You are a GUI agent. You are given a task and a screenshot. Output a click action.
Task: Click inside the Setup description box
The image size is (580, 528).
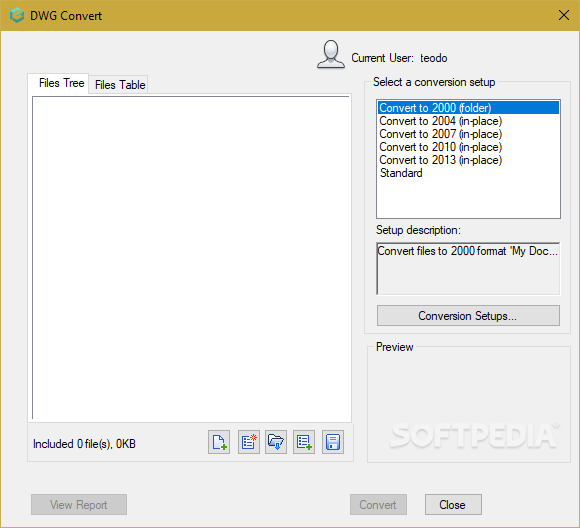468,269
